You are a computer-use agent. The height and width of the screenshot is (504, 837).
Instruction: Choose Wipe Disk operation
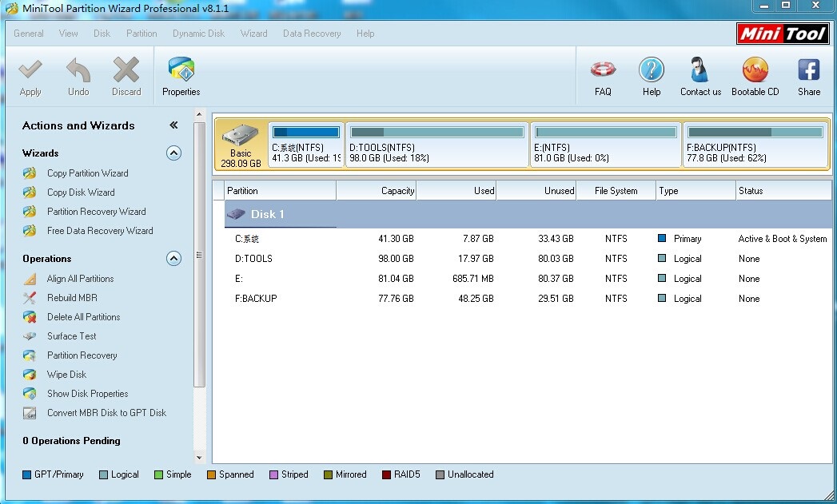[x=66, y=375]
